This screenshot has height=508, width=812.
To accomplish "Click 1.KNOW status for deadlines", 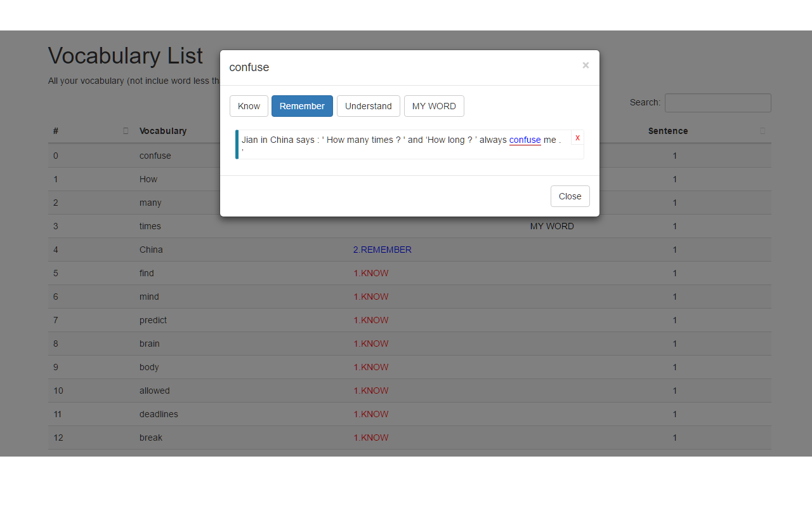I will click(x=371, y=414).
